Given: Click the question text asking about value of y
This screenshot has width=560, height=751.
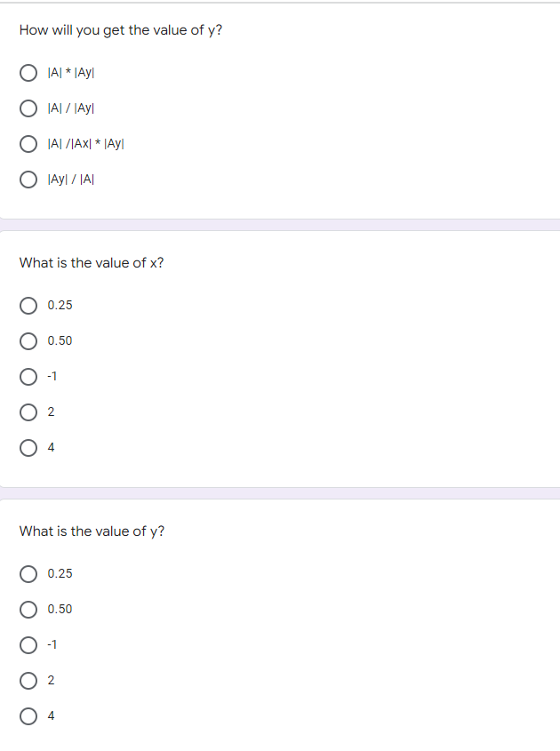Looking at the screenshot, I should [x=89, y=531].
